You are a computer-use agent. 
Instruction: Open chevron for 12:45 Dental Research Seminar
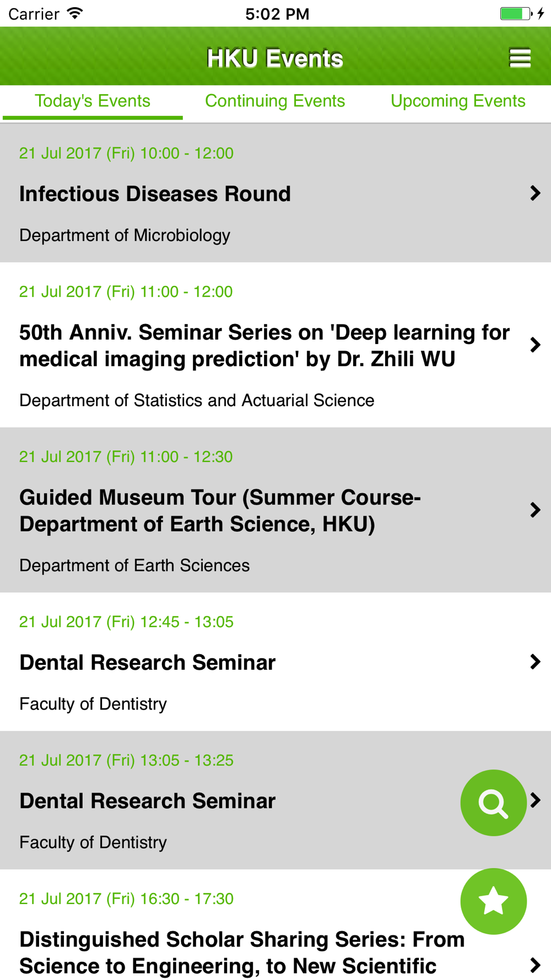(534, 661)
